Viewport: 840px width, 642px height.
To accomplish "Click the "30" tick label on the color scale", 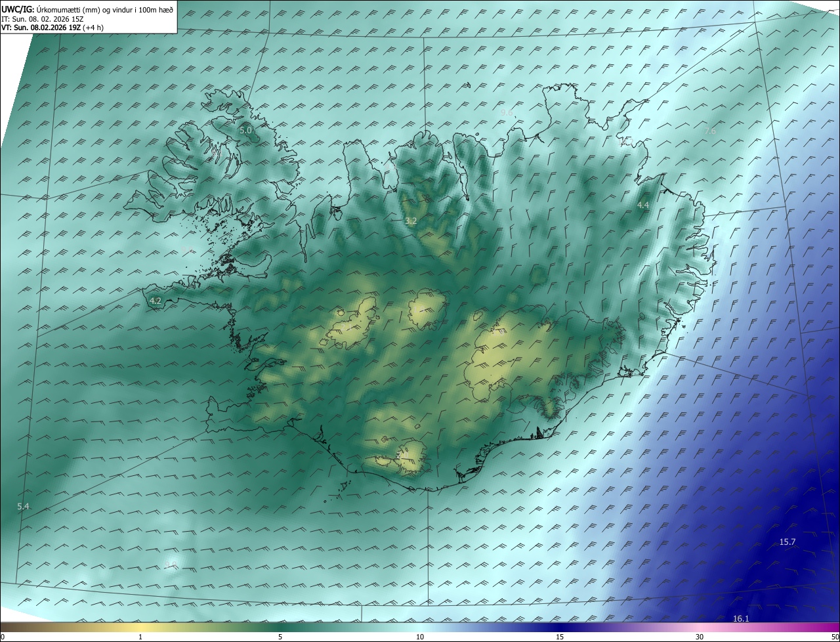I will [x=700, y=637].
